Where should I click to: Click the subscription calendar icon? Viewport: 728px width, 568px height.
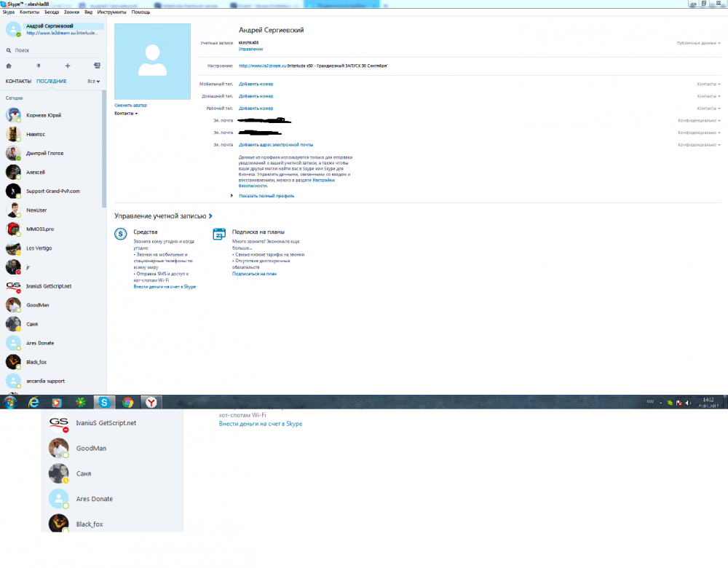pyautogui.click(x=218, y=234)
